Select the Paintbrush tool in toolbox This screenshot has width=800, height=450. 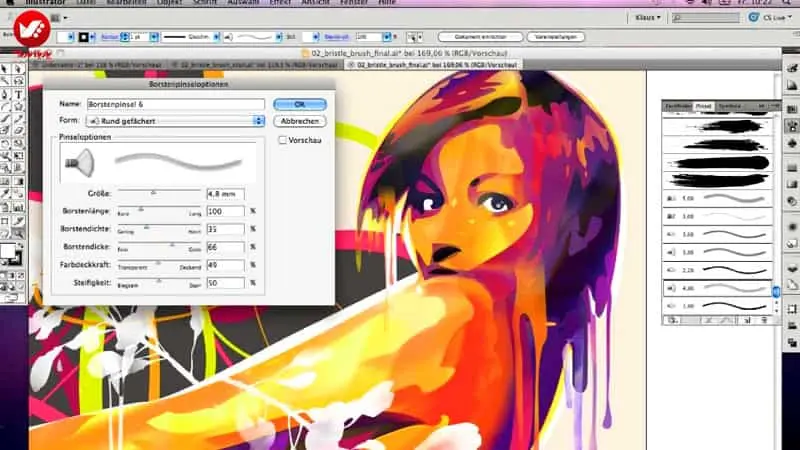click(x=5, y=119)
